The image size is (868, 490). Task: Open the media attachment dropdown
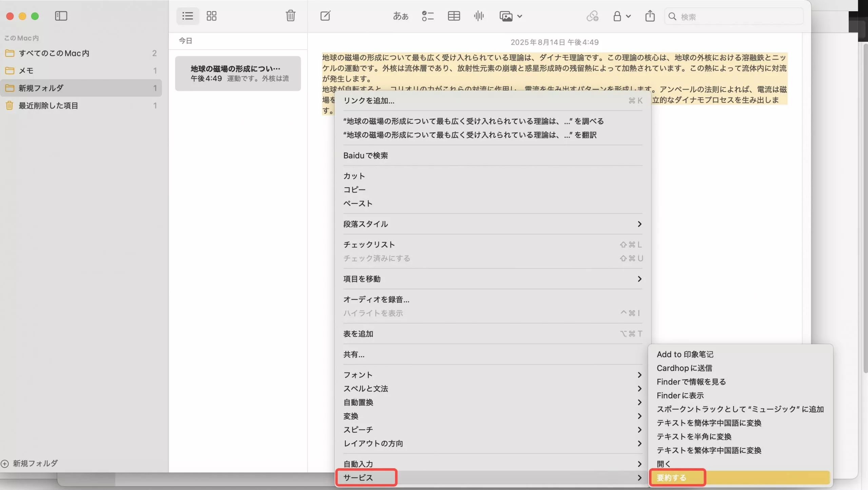511,16
